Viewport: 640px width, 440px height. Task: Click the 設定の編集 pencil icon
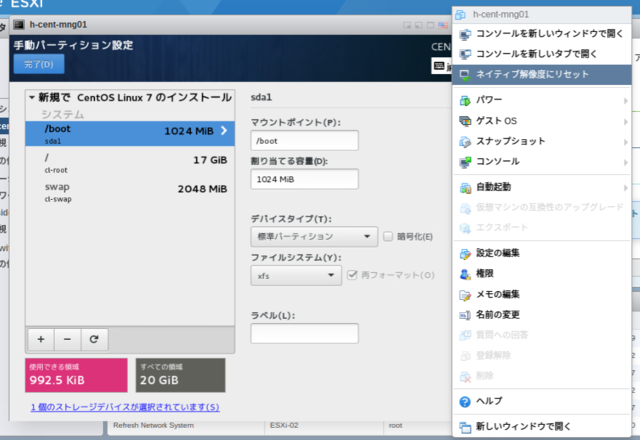(465, 254)
